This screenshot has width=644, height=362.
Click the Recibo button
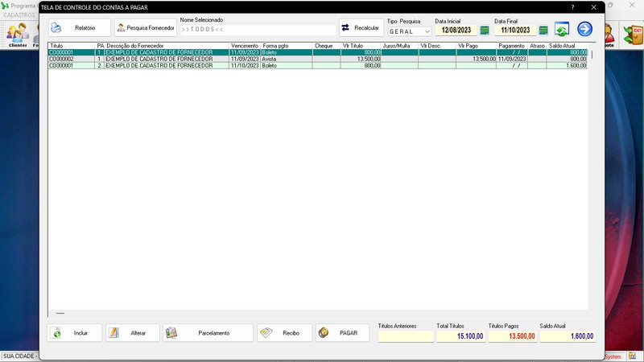click(x=285, y=333)
